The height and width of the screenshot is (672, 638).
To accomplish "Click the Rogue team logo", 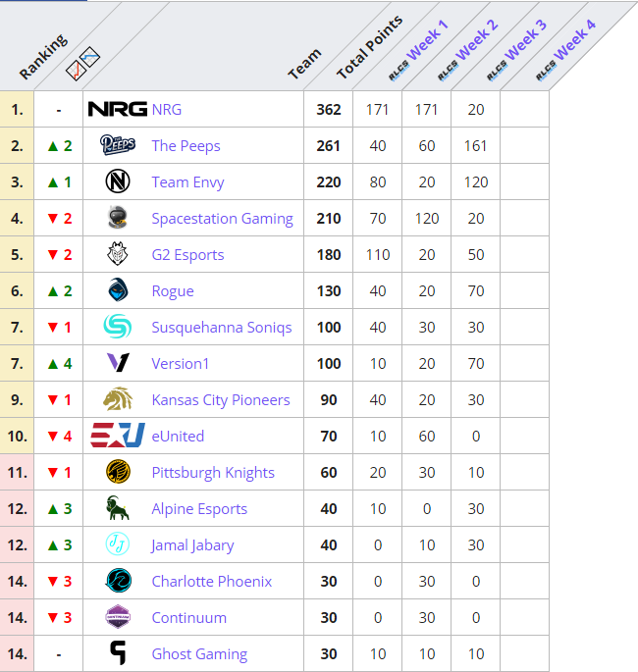I will click(118, 290).
